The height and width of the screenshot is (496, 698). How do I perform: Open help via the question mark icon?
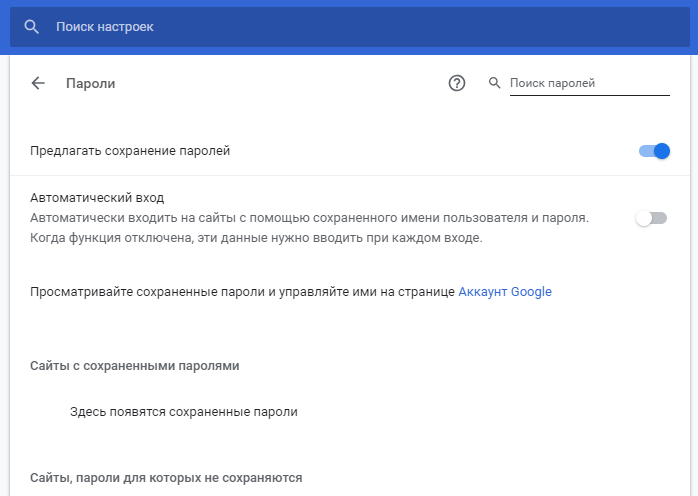(457, 83)
